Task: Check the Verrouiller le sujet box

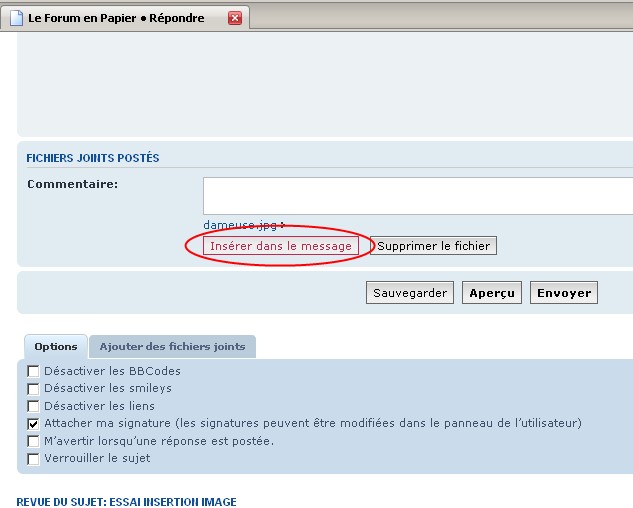Action: click(x=34, y=459)
